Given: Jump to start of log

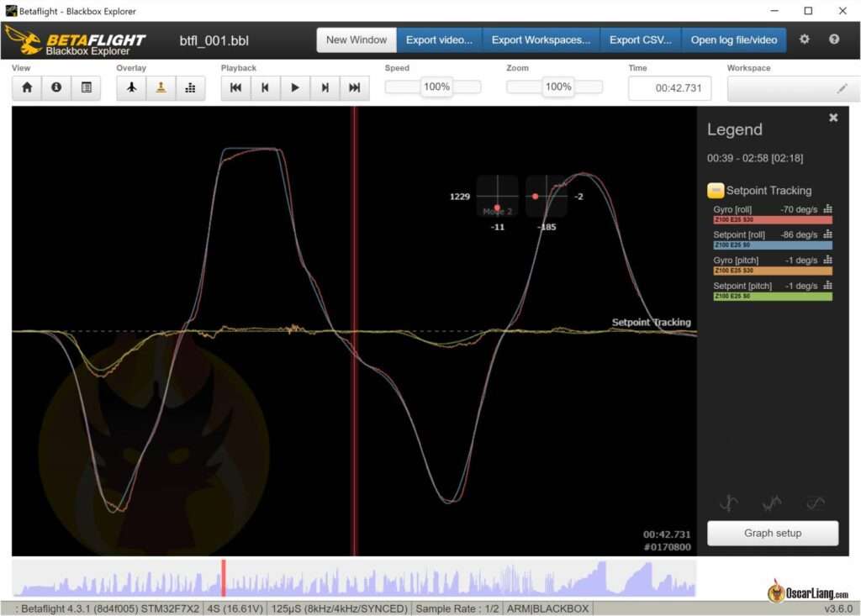Looking at the screenshot, I should (x=236, y=88).
